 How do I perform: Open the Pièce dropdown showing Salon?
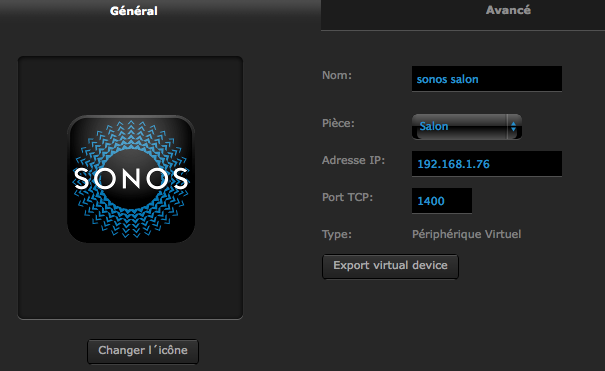[x=467, y=126]
